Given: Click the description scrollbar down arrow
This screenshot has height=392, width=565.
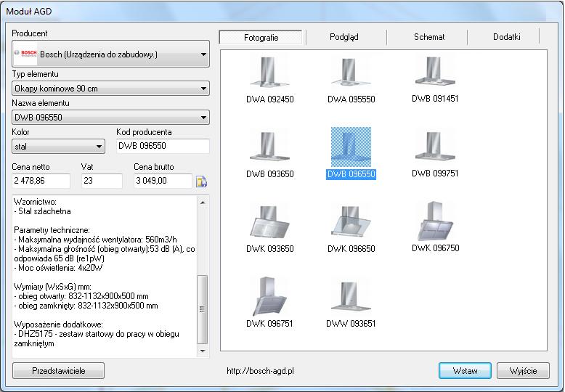Looking at the screenshot, I should click(203, 351).
